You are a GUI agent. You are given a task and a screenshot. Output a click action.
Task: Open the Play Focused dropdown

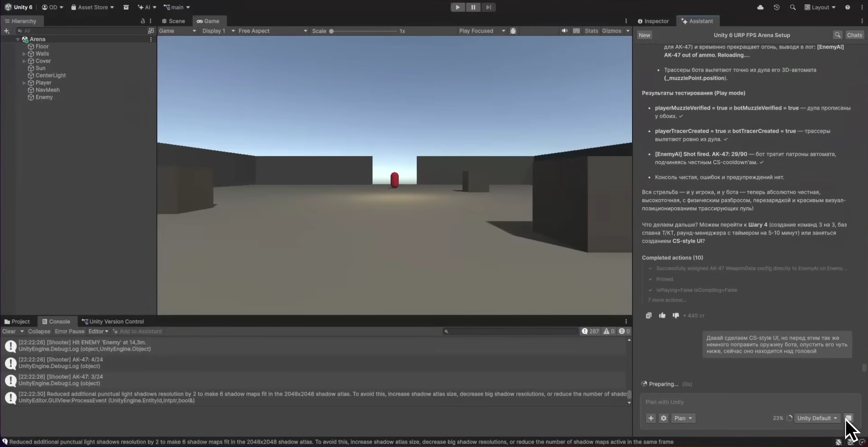[482, 31]
